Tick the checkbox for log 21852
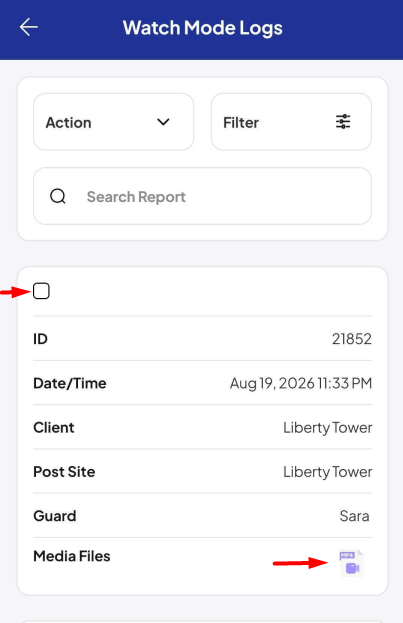This screenshot has height=623, width=403. [41, 291]
